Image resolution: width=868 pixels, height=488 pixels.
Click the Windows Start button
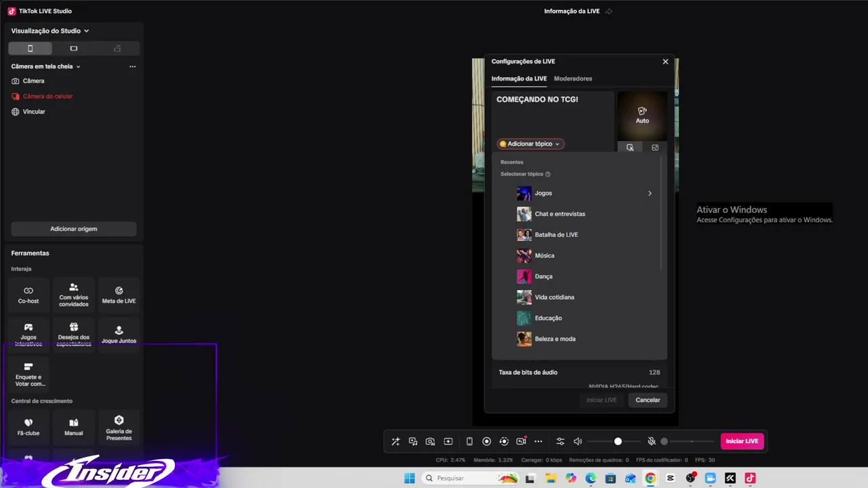(x=410, y=479)
